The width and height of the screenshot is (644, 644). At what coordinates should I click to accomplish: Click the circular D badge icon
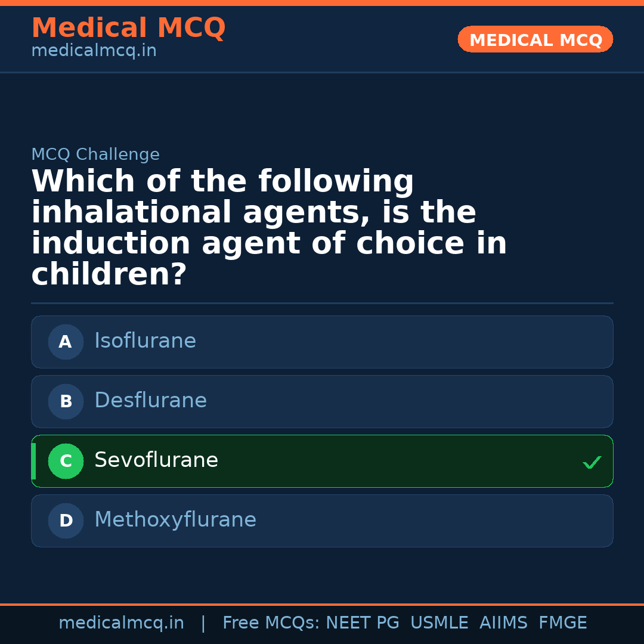pyautogui.click(x=66, y=521)
